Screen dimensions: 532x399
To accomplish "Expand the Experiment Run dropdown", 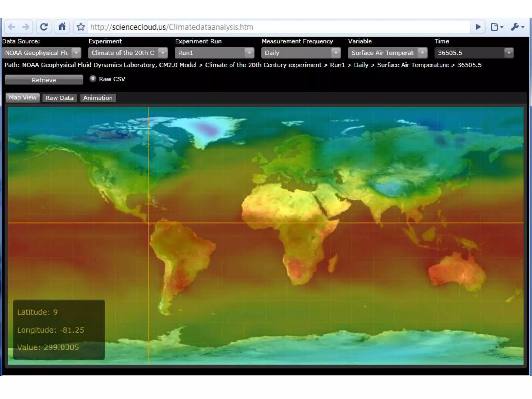I will (x=249, y=53).
